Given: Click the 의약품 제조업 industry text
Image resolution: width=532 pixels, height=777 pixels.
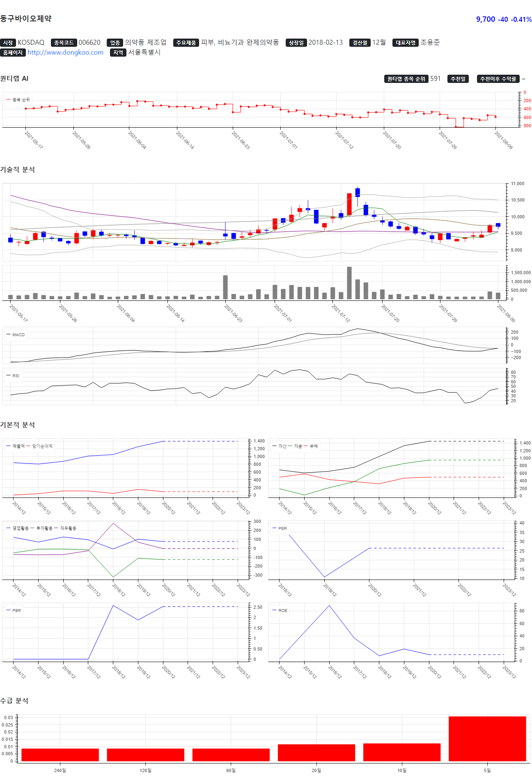Looking at the screenshot, I should pyautogui.click(x=146, y=43).
